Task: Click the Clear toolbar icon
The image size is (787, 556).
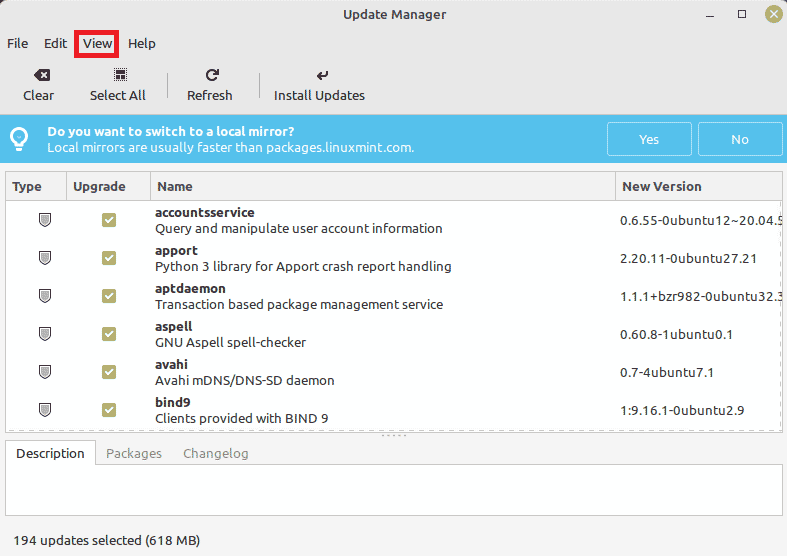Action: [x=42, y=75]
